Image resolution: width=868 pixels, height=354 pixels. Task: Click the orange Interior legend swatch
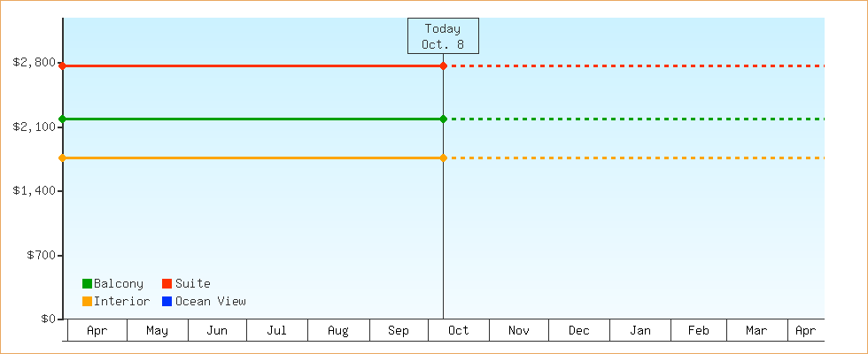click(87, 301)
